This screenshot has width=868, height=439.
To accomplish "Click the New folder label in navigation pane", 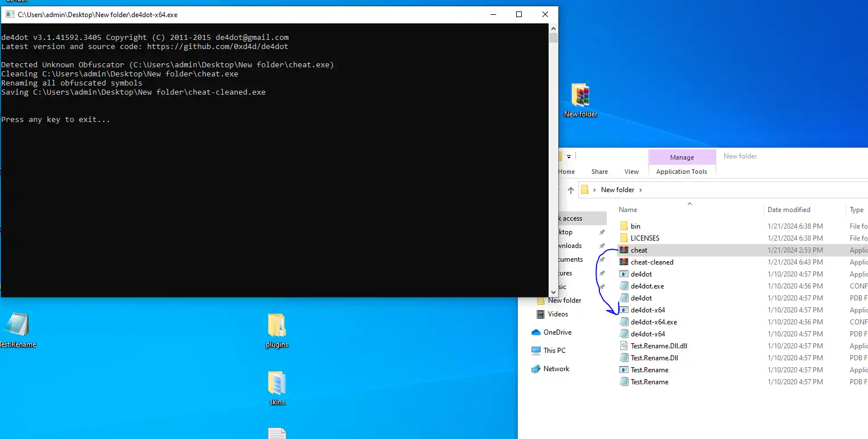I will coord(565,300).
